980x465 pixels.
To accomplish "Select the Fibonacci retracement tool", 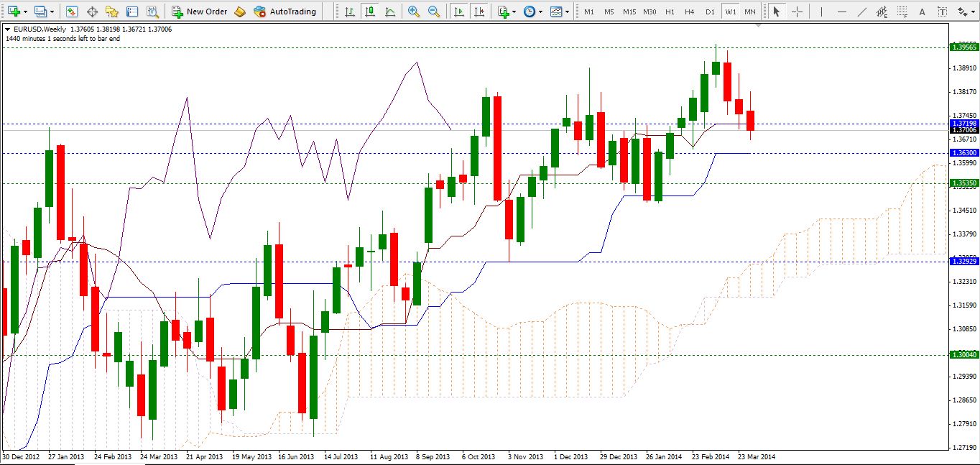I will [902, 11].
